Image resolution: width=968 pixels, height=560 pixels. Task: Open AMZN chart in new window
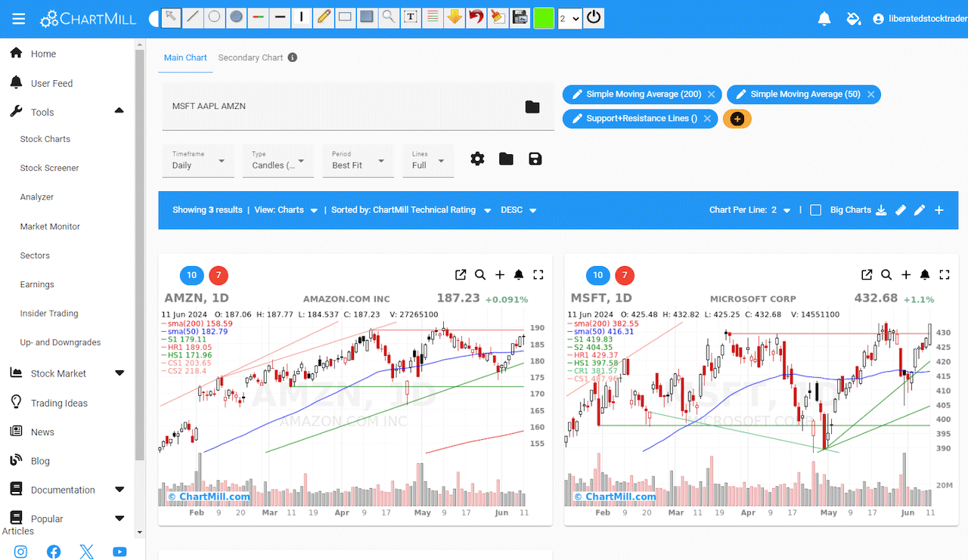461,275
